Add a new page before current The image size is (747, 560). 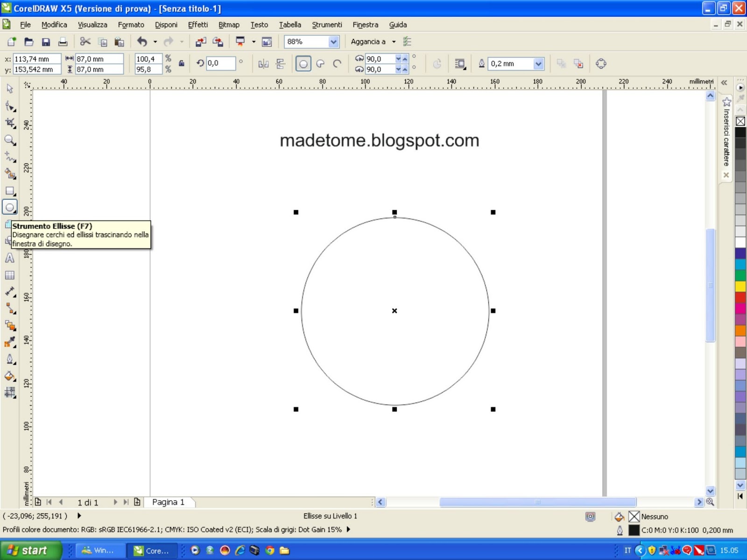[x=38, y=502]
